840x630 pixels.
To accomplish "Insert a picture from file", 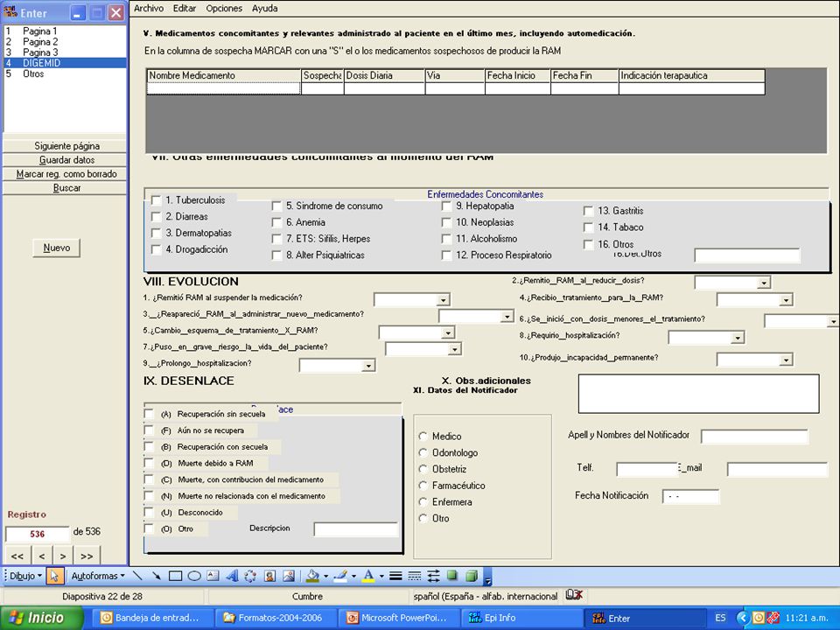I will (288, 576).
